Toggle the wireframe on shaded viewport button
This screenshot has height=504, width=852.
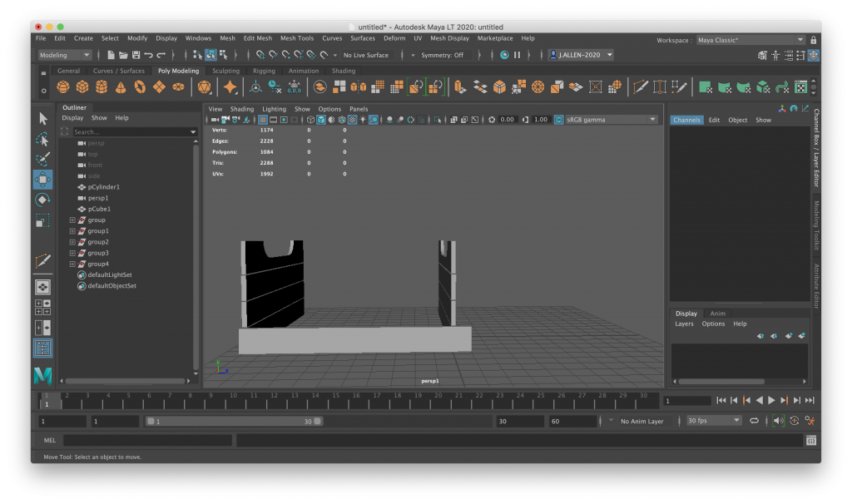click(x=341, y=120)
